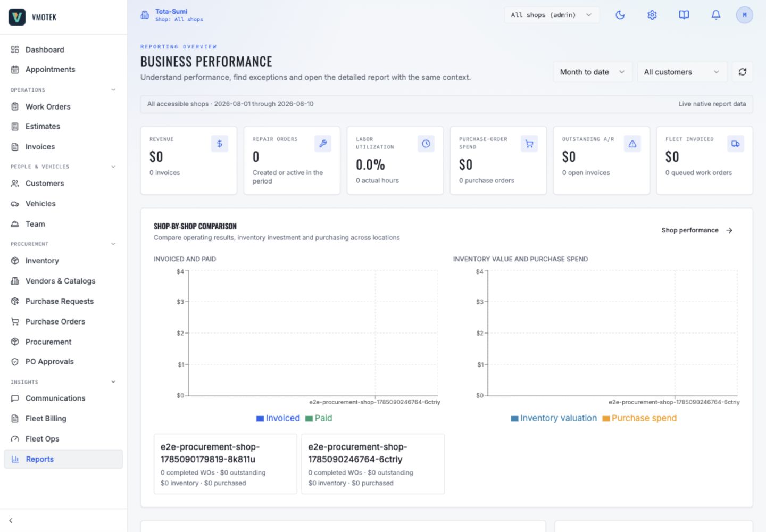
Task: Toggle the Inventory valuation legend swatch
Action: point(514,419)
